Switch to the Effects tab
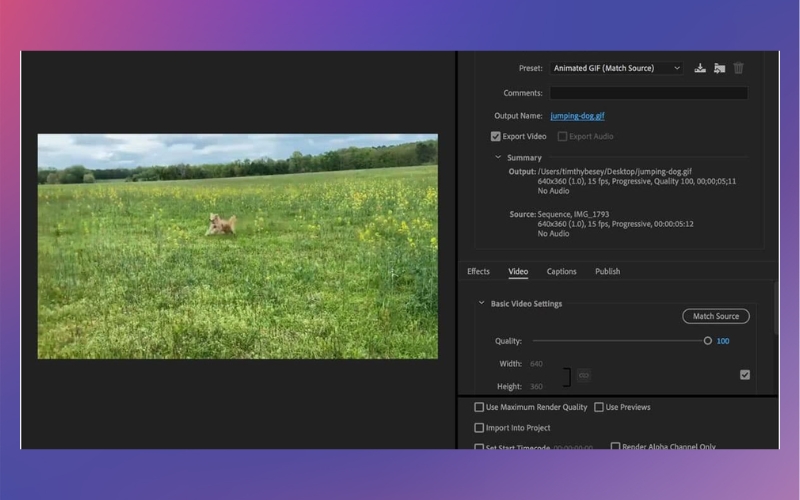Screen dimensions: 800x500 [479, 271]
